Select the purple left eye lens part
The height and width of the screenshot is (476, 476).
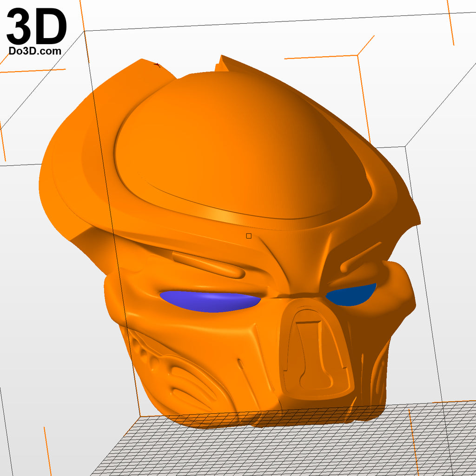[x=210, y=301]
